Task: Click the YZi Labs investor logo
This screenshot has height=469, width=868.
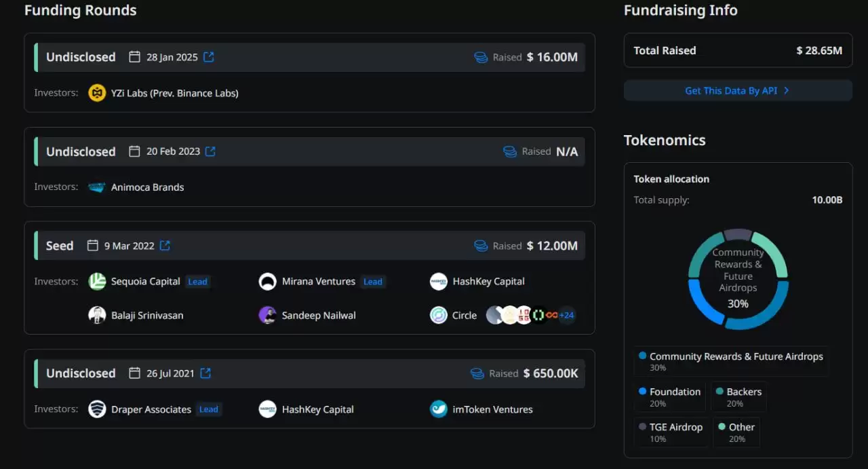Action: pyautogui.click(x=97, y=93)
